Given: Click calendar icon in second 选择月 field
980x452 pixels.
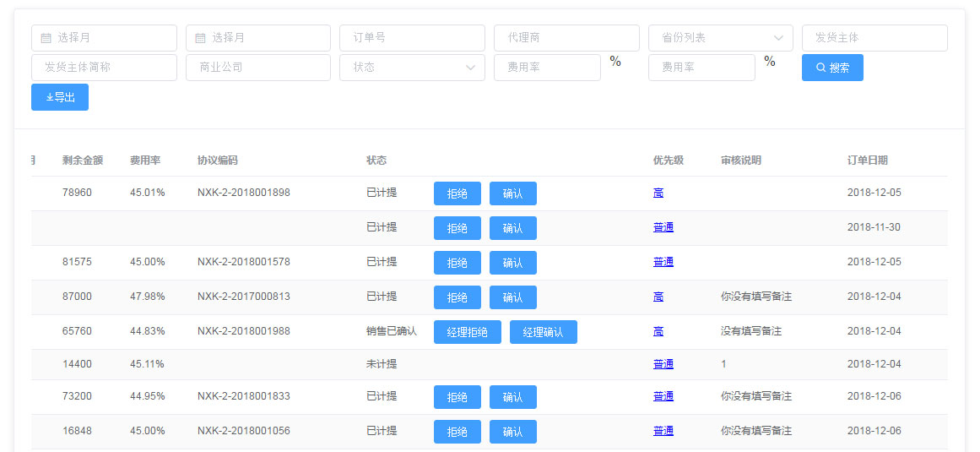Looking at the screenshot, I should pos(200,38).
